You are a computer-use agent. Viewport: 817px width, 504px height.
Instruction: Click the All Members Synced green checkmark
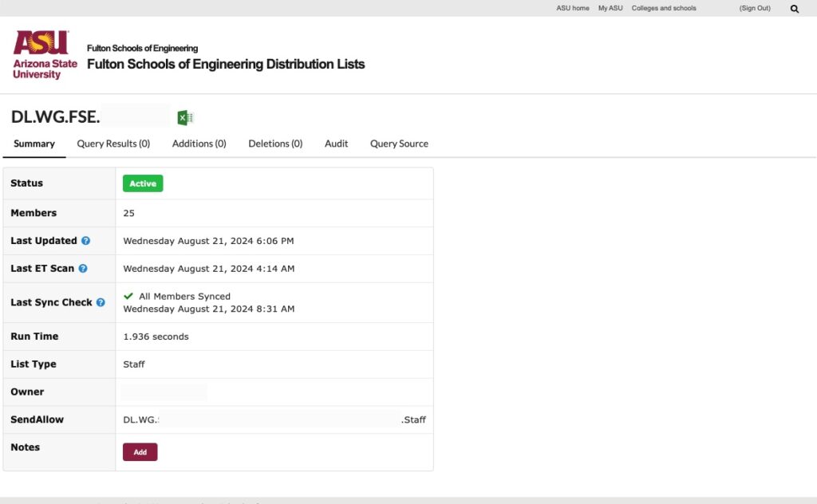[x=128, y=296]
